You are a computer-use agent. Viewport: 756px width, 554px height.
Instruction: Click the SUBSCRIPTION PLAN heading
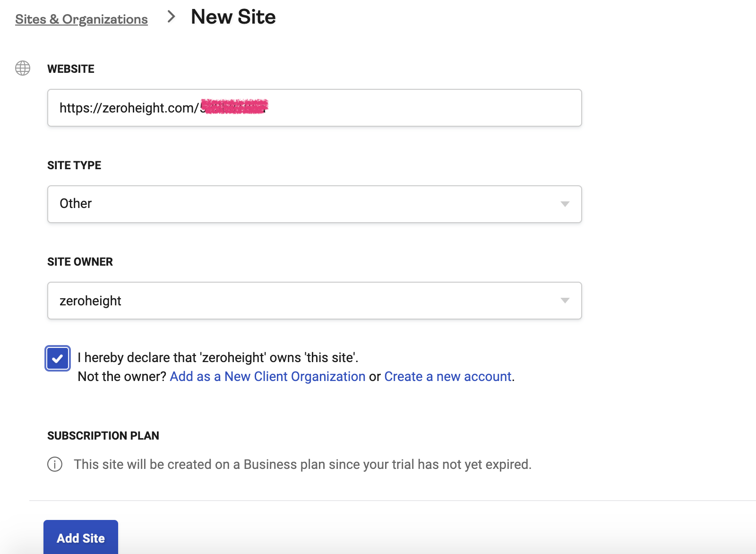(103, 436)
